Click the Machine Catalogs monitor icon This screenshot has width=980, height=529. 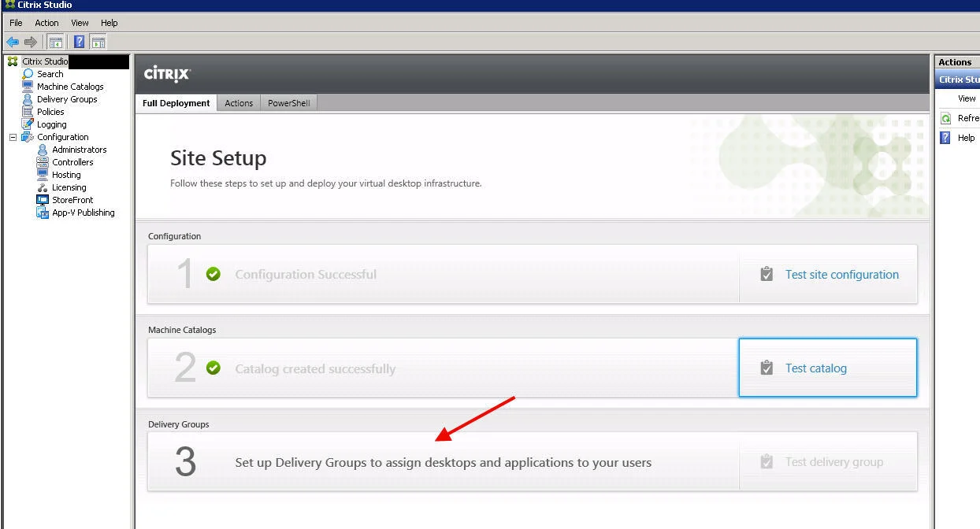pyautogui.click(x=28, y=87)
